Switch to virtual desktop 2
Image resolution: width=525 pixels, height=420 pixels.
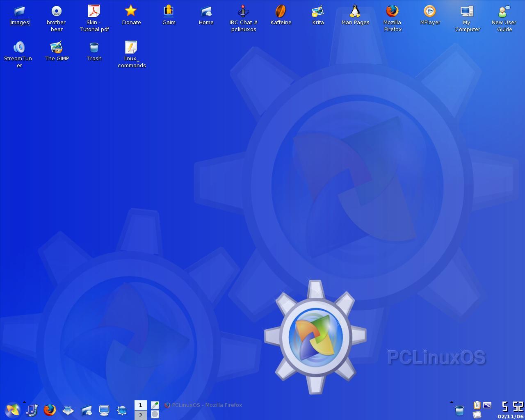pyautogui.click(x=141, y=415)
